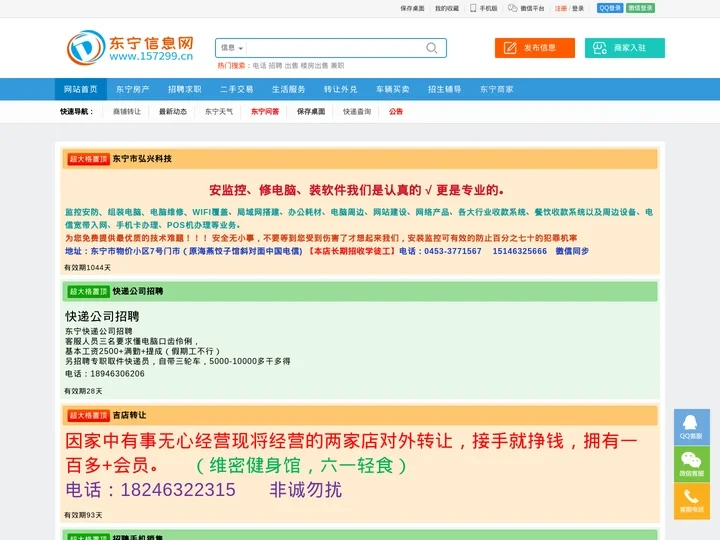Open the 东宁市弘兴科技 listing title
Screen dimensions: 720x540
coord(142,159)
